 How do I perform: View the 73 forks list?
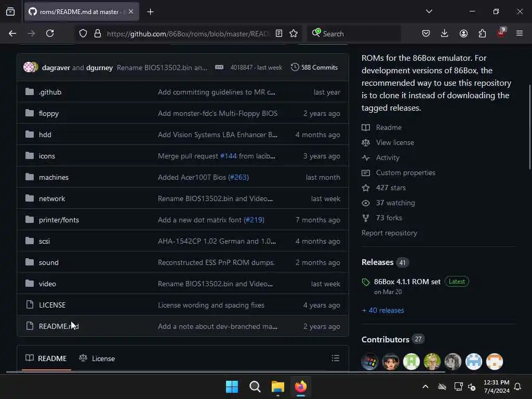pyautogui.click(x=382, y=218)
